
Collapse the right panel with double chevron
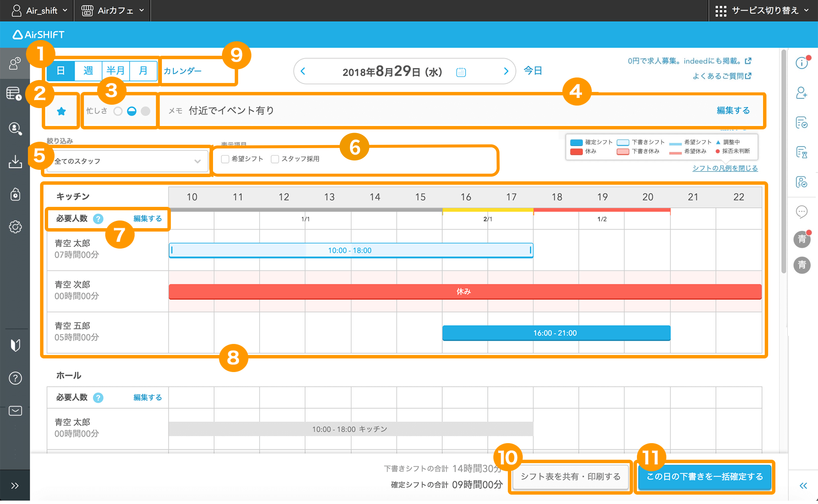(x=803, y=486)
